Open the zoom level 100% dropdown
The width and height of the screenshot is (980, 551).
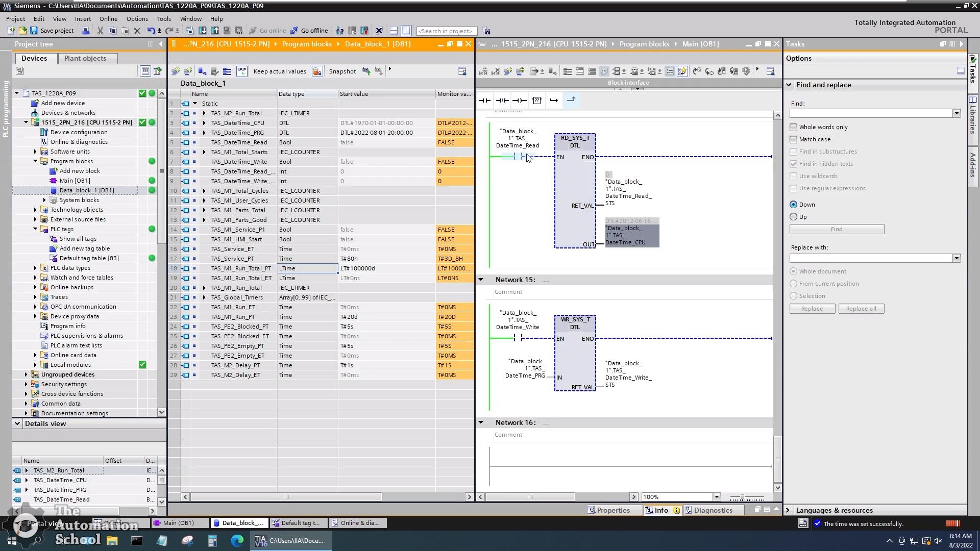716,497
